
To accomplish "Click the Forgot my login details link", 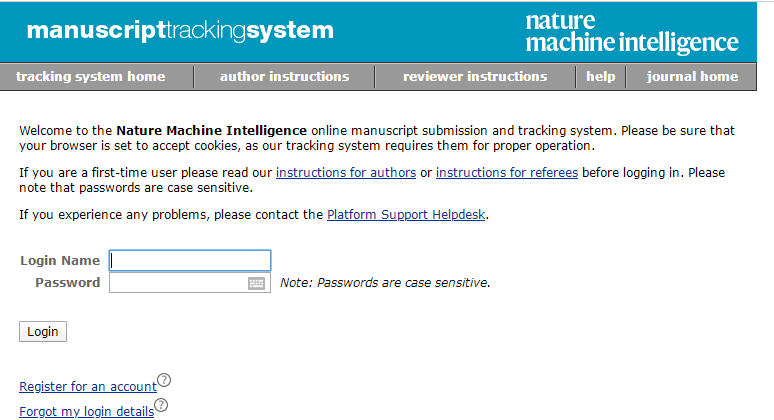I will [86, 411].
